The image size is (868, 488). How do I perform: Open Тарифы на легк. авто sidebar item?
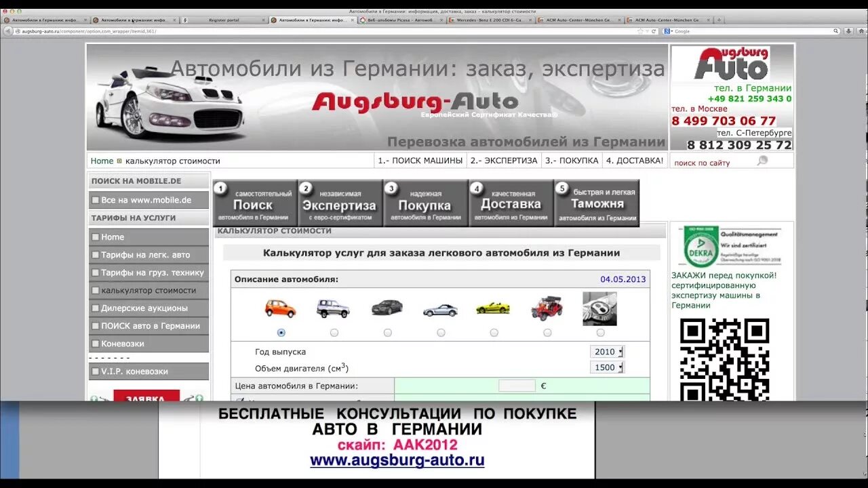tap(149, 255)
